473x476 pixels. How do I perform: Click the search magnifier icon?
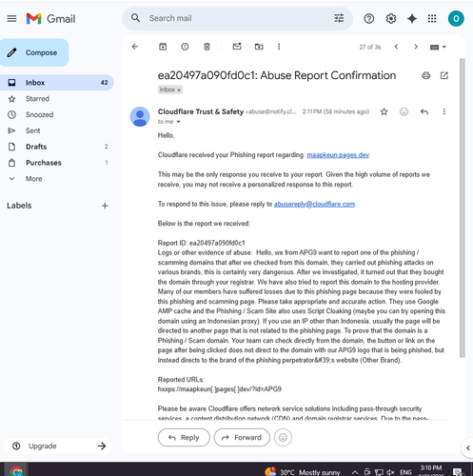click(136, 18)
